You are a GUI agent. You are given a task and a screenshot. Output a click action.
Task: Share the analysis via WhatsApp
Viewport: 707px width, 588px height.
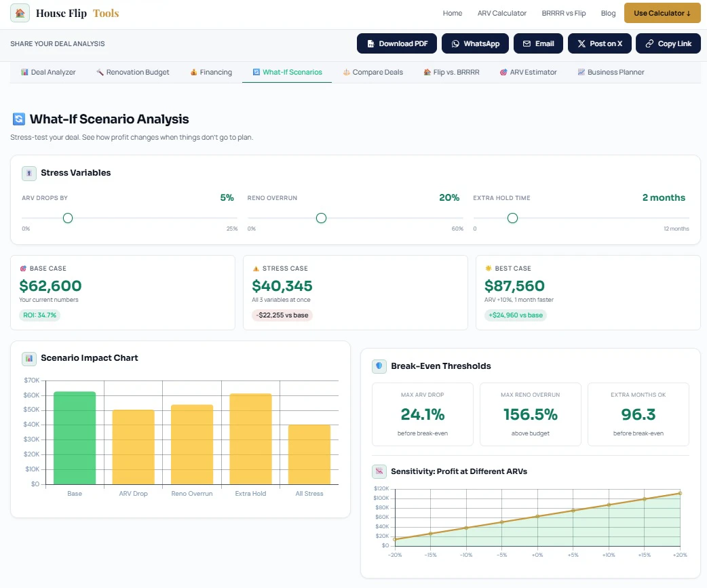[475, 43]
